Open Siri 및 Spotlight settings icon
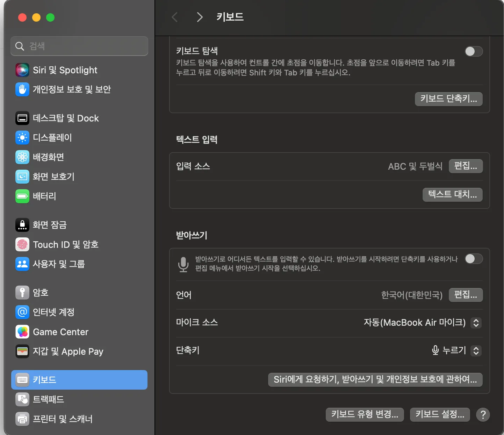Image resolution: width=504 pixels, height=435 pixels. 22,70
